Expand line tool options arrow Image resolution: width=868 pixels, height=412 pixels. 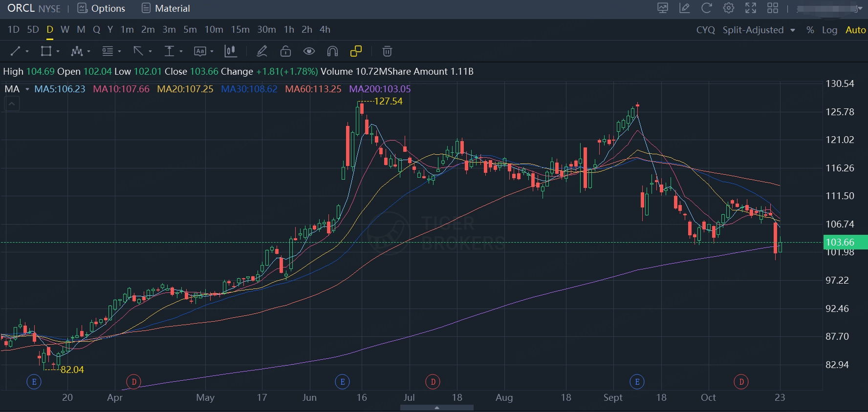(x=27, y=51)
